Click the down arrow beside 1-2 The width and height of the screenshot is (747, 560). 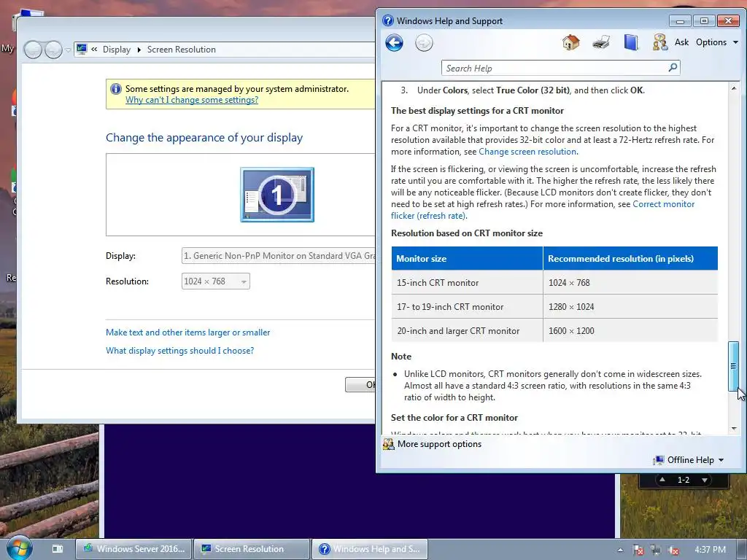705,480
